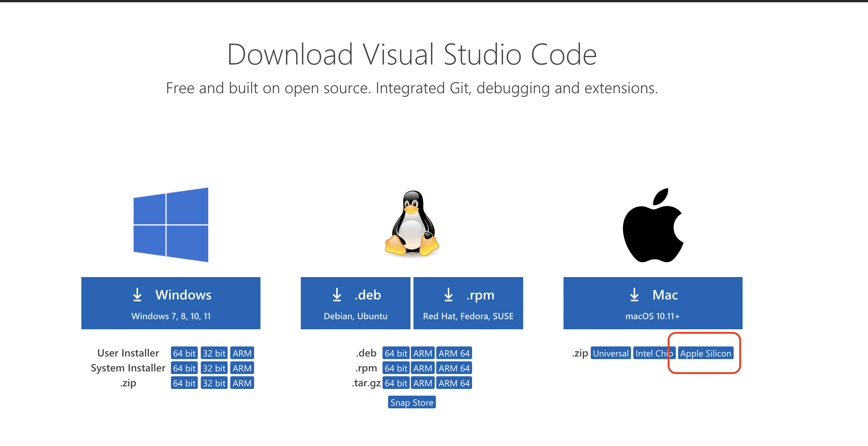Image resolution: width=868 pixels, height=446 pixels.
Task: Open the Snap Store link
Action: pos(412,402)
